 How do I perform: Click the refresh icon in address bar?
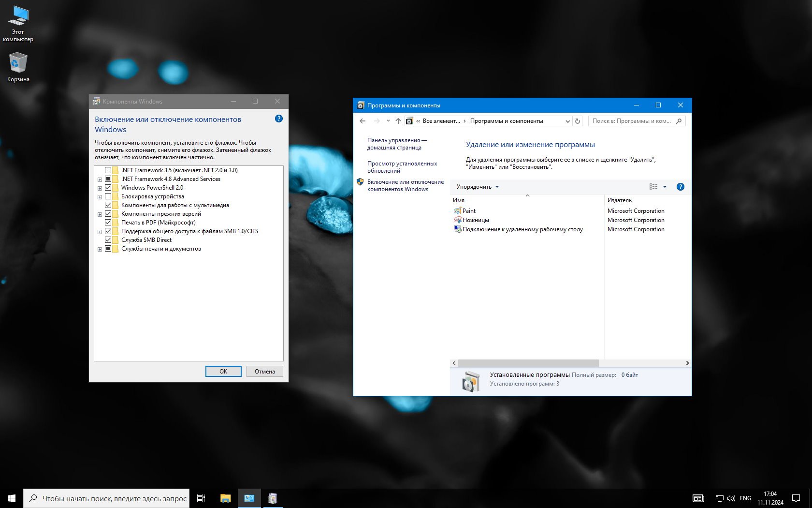[x=577, y=121]
